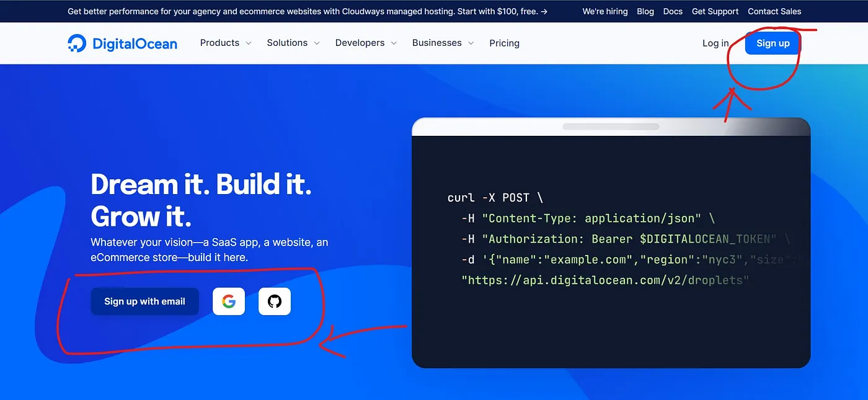Click the Content-Type header code line
Viewport: 868px width, 400px height.
pos(588,218)
